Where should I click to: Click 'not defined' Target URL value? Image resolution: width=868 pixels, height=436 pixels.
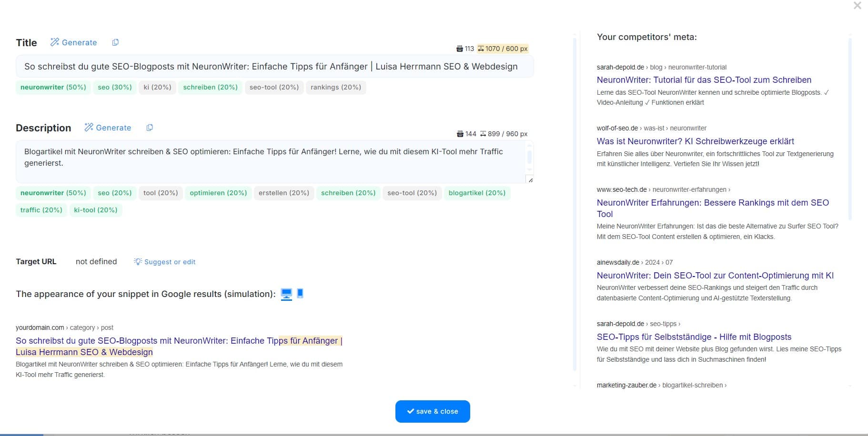coord(96,261)
